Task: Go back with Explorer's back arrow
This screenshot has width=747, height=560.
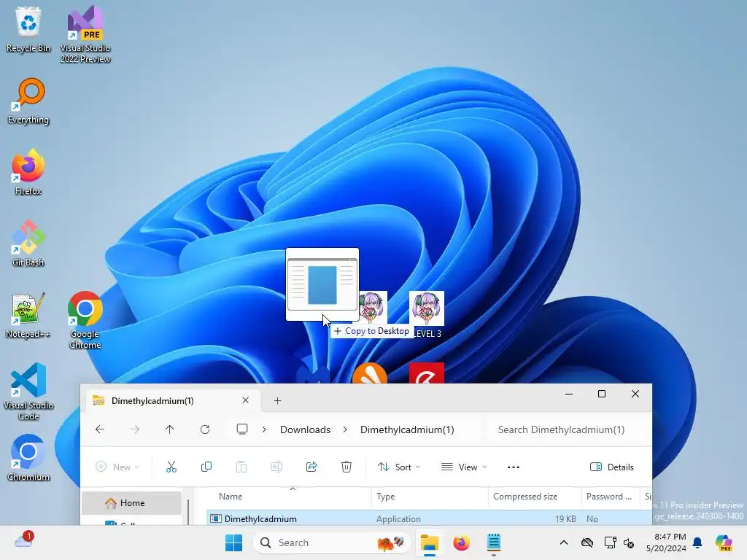Action: pyautogui.click(x=99, y=429)
